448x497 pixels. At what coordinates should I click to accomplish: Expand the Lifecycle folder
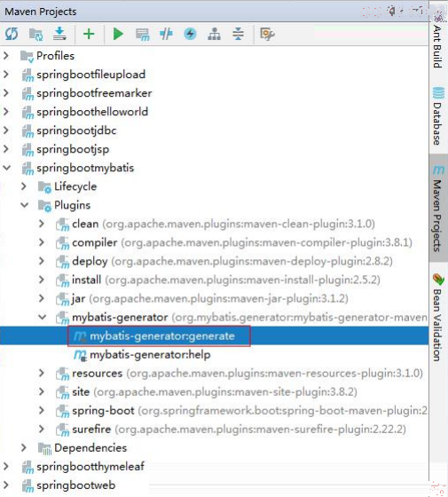point(24,186)
